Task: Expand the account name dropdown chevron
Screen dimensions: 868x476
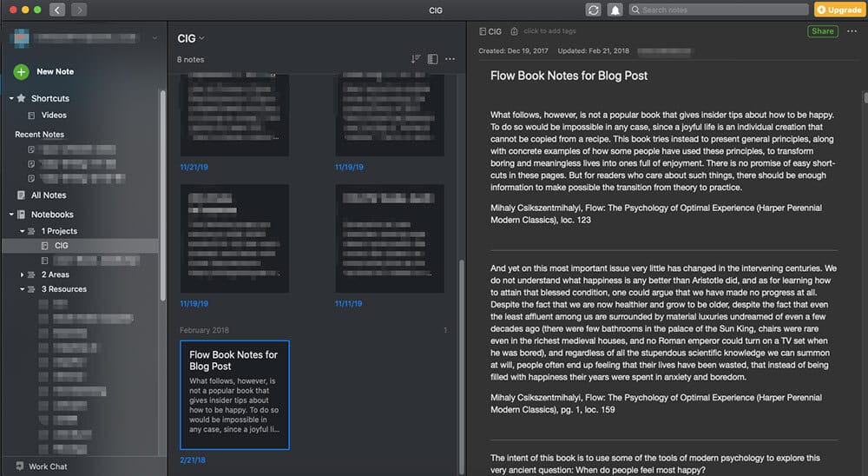Action: tap(155, 37)
